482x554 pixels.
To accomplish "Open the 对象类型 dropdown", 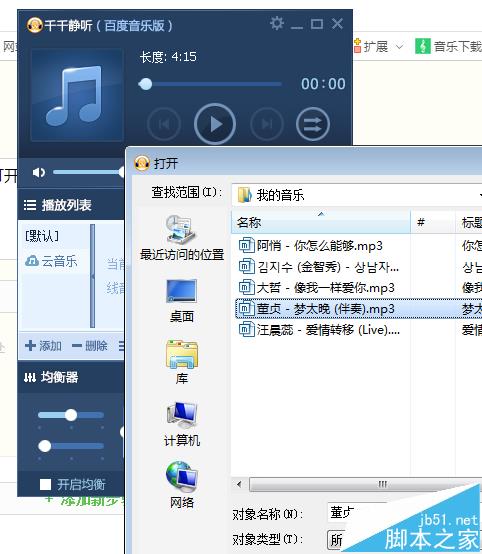I will (x=336, y=540).
